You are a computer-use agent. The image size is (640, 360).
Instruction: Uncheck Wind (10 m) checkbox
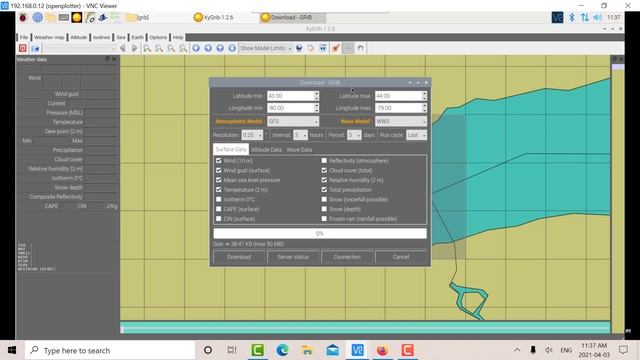(x=219, y=161)
